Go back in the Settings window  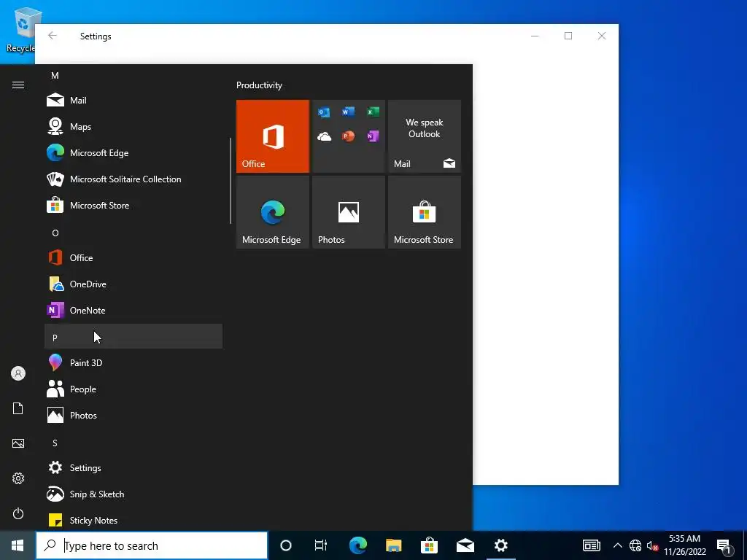point(53,36)
